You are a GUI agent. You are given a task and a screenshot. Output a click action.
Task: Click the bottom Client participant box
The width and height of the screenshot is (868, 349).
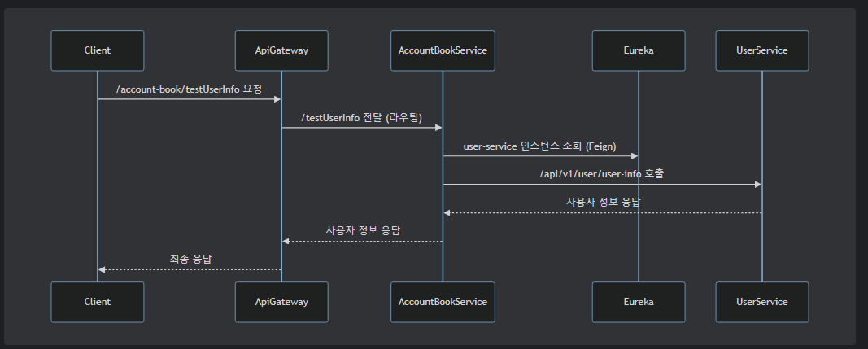98,302
